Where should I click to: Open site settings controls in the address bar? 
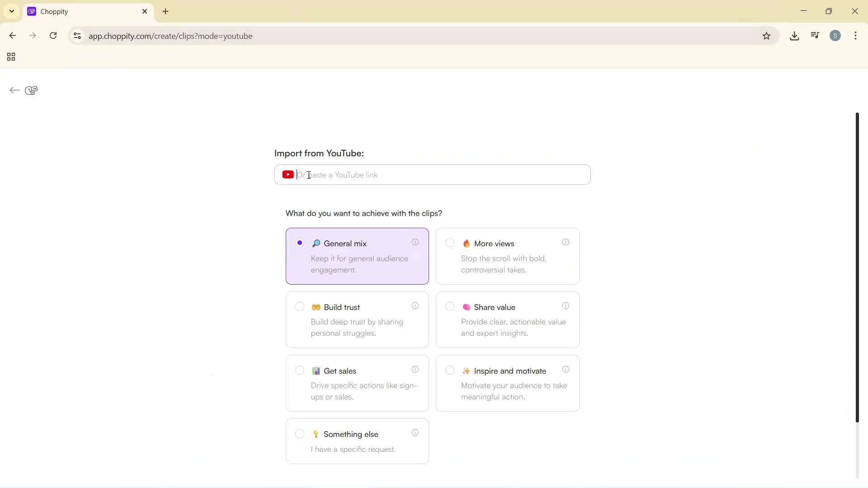click(77, 36)
